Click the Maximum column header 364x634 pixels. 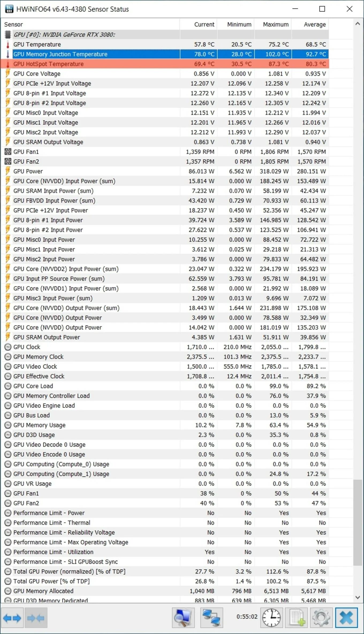[273, 24]
